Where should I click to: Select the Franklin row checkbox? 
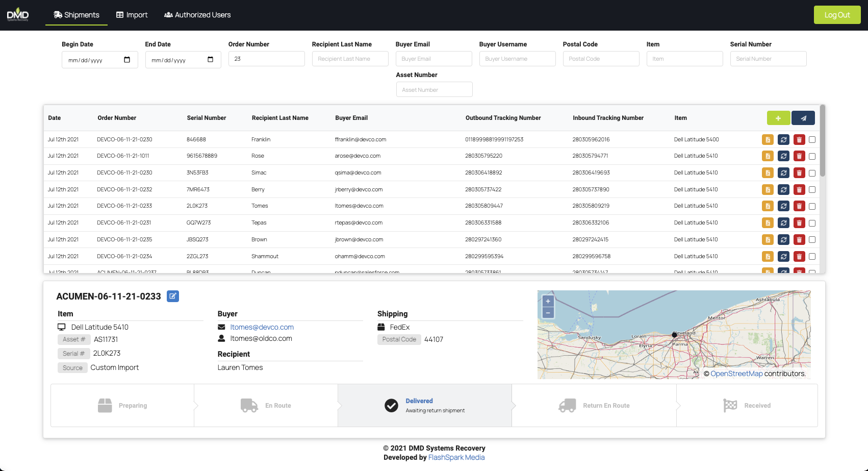click(x=812, y=139)
